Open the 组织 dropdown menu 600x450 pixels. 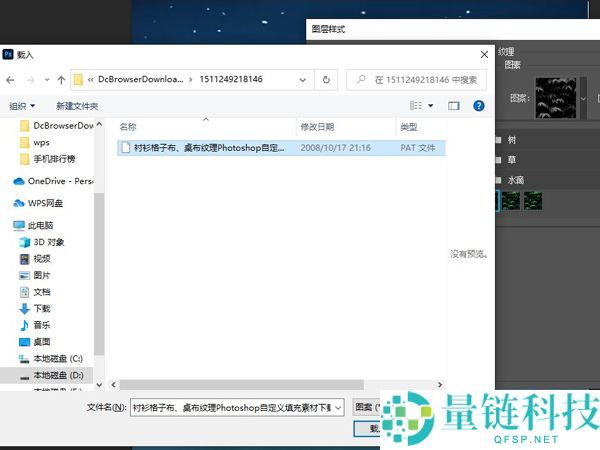(x=22, y=105)
